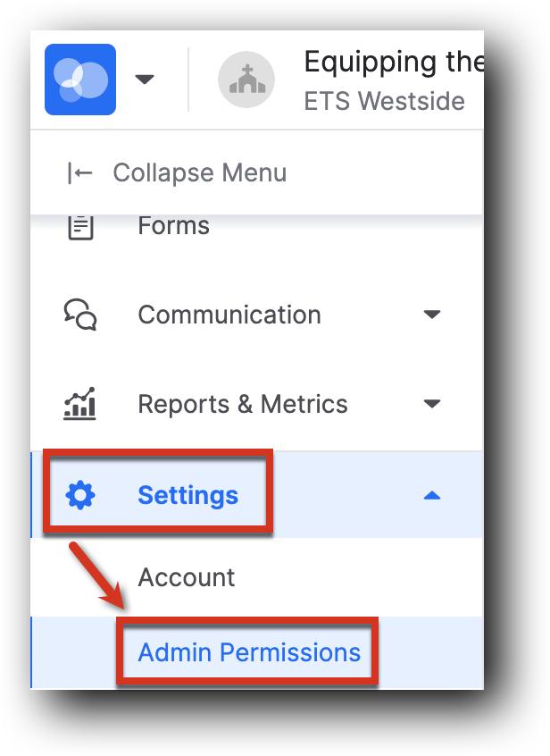Image resolution: width=550 pixels, height=756 pixels.
Task: Click the blue app logo icon
Action: [x=79, y=80]
